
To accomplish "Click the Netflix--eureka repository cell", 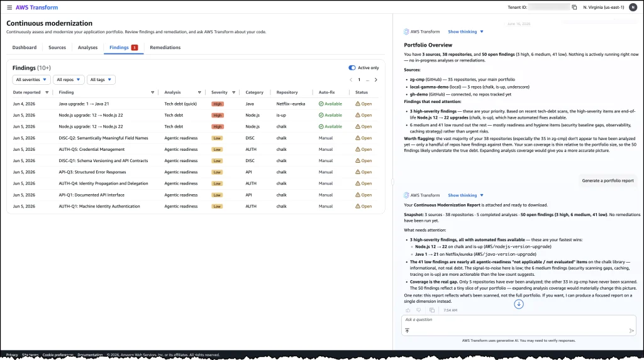I will (291, 104).
